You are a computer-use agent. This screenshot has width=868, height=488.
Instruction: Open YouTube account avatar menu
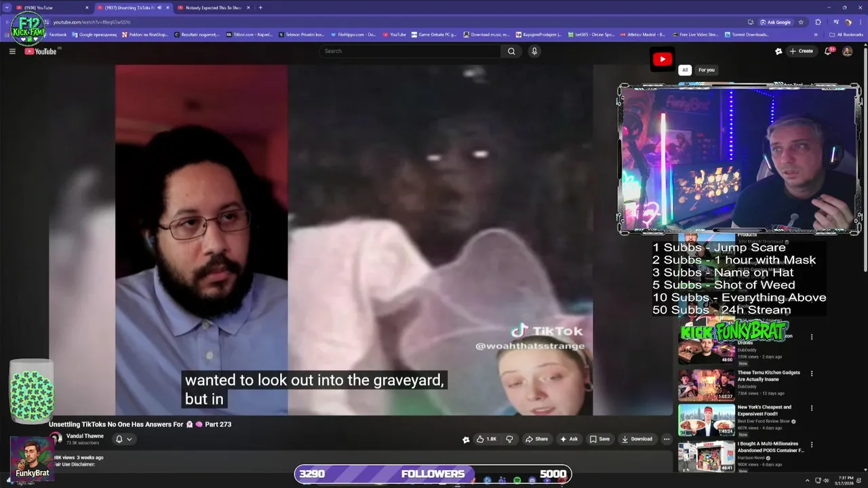pos(847,51)
